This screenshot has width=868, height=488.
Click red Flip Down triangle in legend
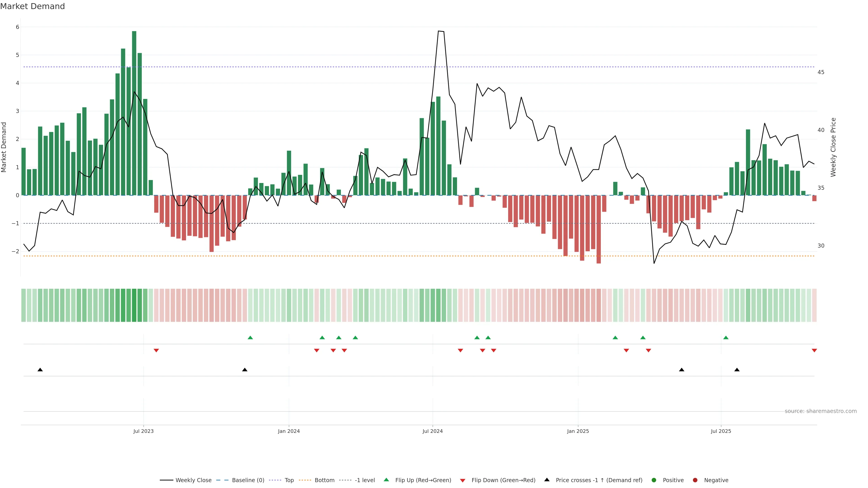(463, 481)
